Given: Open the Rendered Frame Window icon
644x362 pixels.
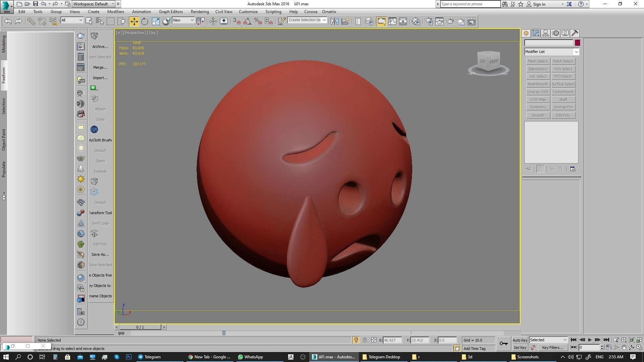Looking at the screenshot, I should click(439, 21).
